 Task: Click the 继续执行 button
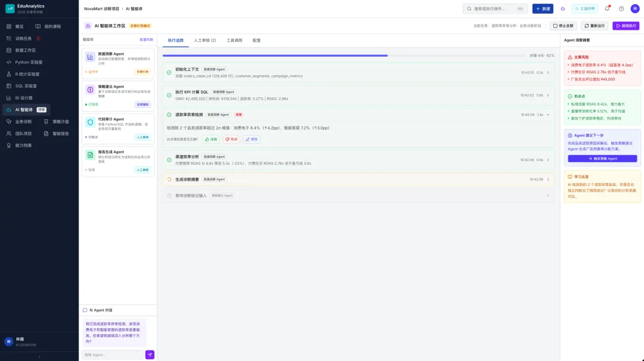626,26
